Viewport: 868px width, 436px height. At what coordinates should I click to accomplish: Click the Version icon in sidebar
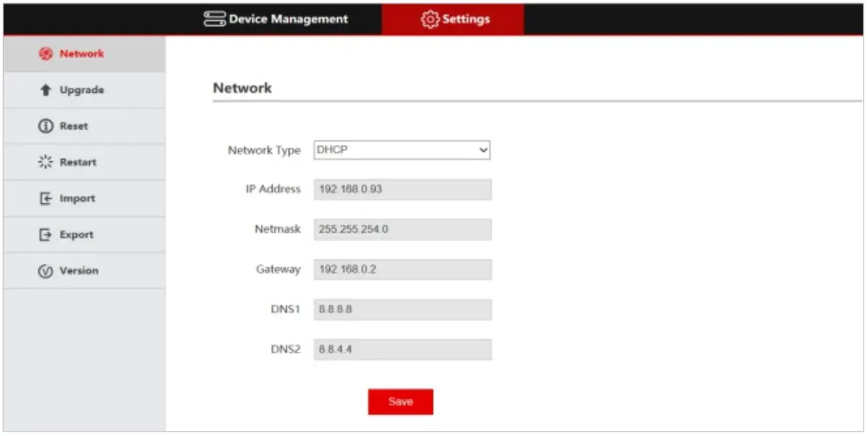tap(47, 270)
